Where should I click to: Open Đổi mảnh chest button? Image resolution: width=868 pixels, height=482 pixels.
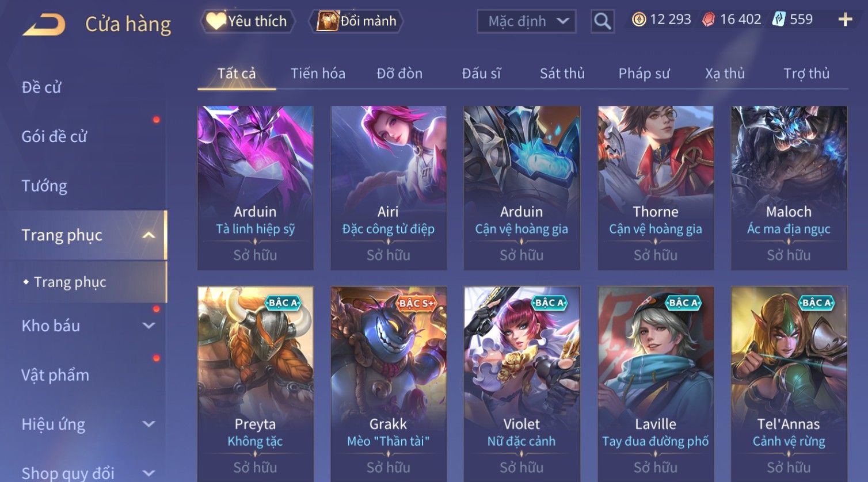(x=356, y=21)
